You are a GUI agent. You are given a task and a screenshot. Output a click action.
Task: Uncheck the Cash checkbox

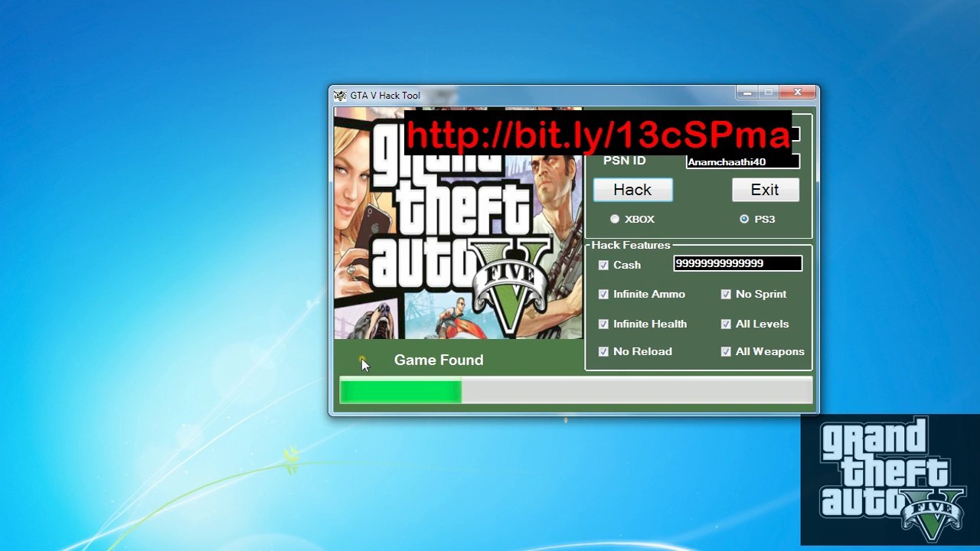click(603, 265)
